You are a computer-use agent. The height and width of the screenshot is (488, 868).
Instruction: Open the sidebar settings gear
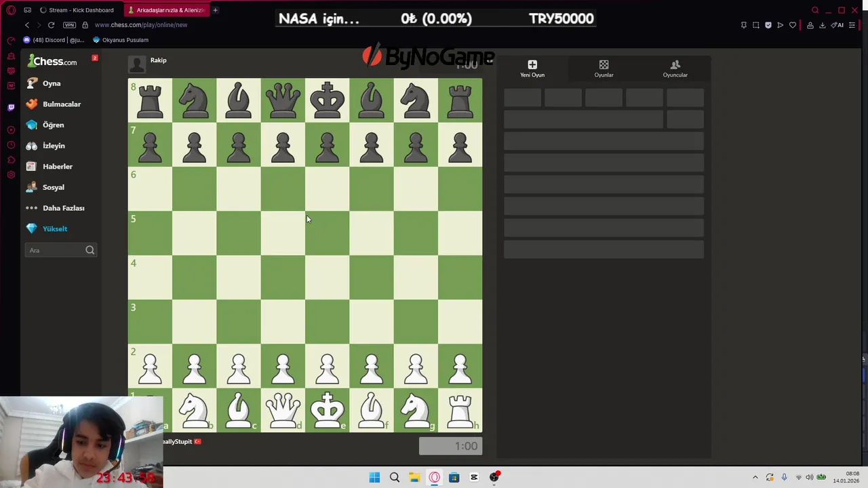11,175
